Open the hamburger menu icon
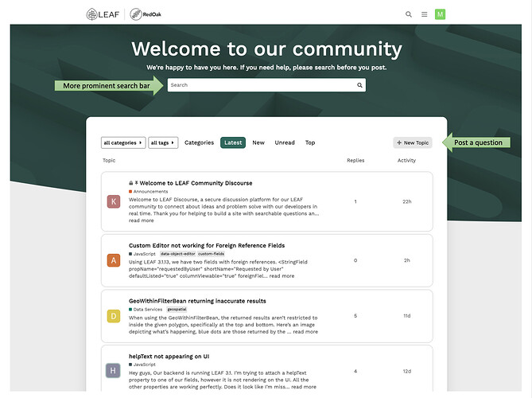 pyautogui.click(x=424, y=14)
